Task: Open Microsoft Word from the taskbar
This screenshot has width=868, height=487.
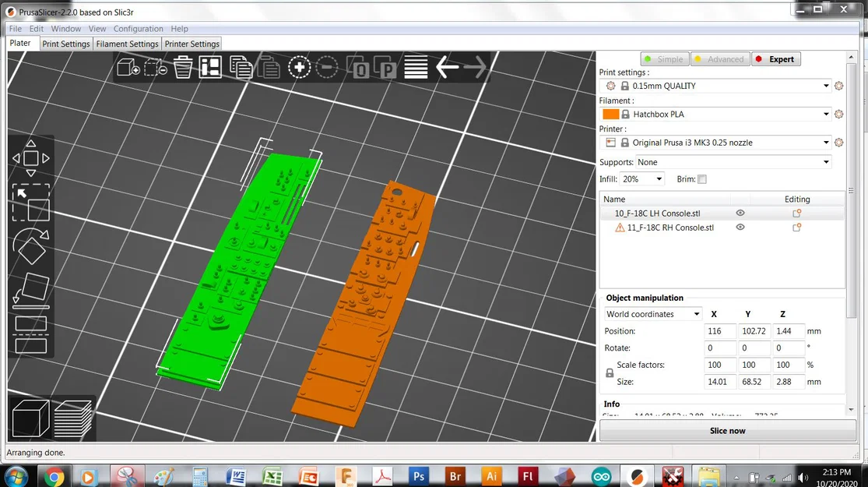Action: pyautogui.click(x=236, y=476)
